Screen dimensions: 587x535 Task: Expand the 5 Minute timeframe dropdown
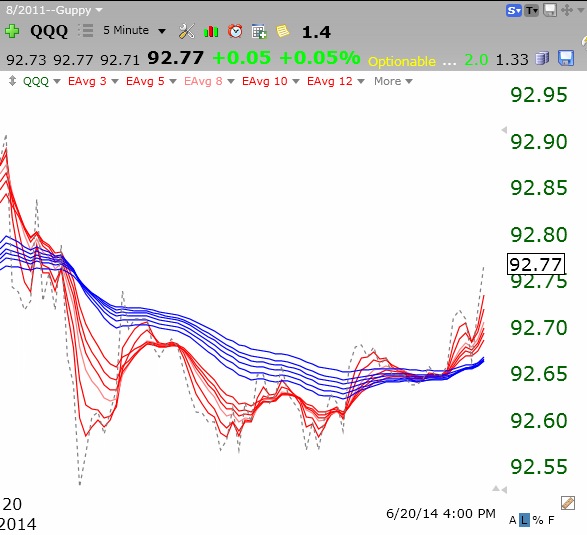click(x=134, y=30)
